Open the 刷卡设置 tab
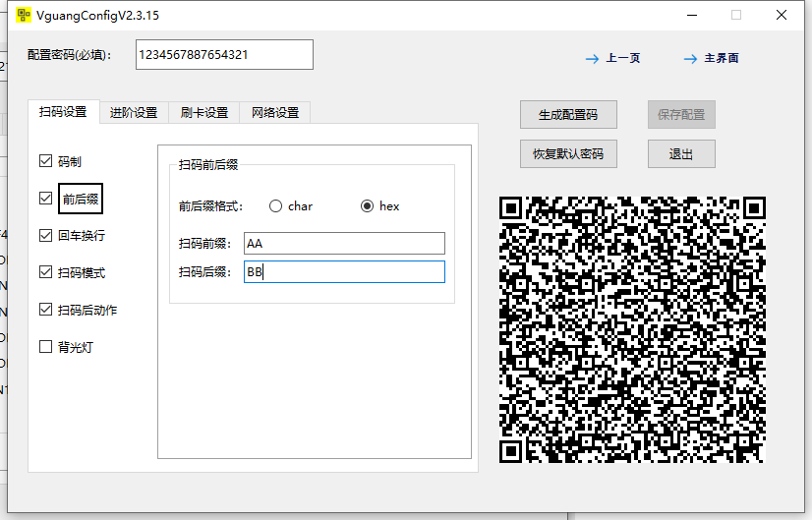The width and height of the screenshot is (812, 520). [x=204, y=113]
